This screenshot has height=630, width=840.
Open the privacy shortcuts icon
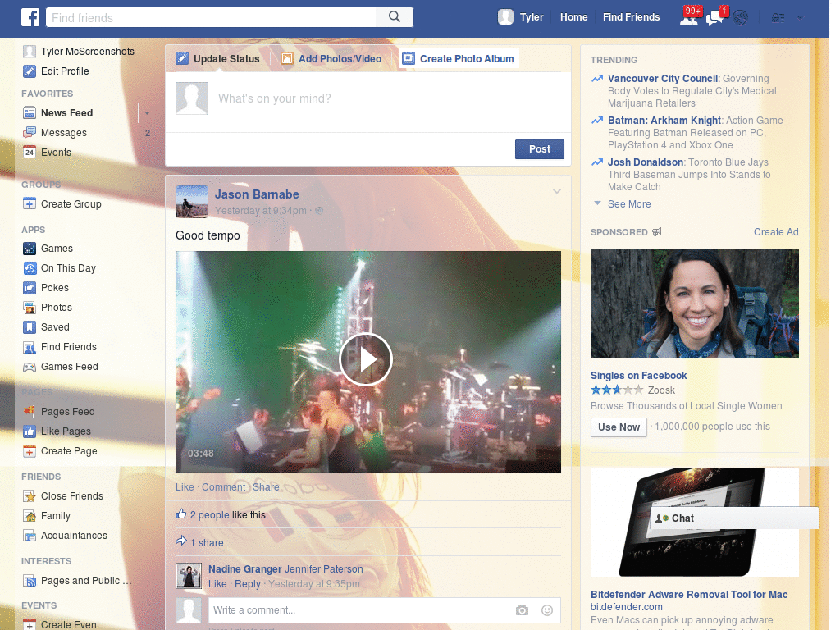[778, 18]
